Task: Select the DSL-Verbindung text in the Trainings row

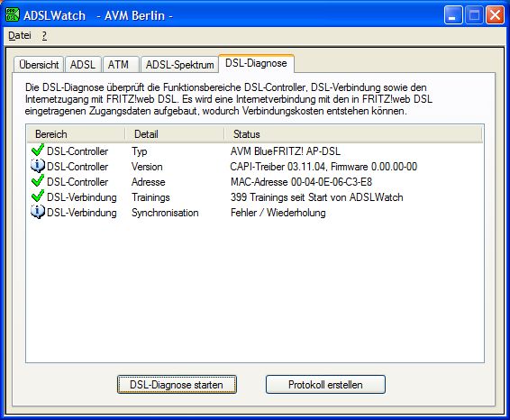Action: (x=82, y=197)
